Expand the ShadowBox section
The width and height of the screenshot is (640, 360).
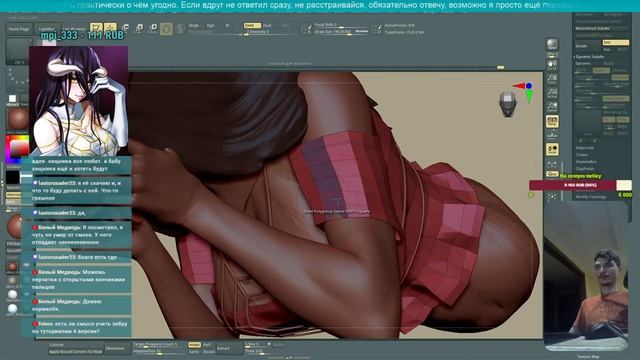pos(586,162)
